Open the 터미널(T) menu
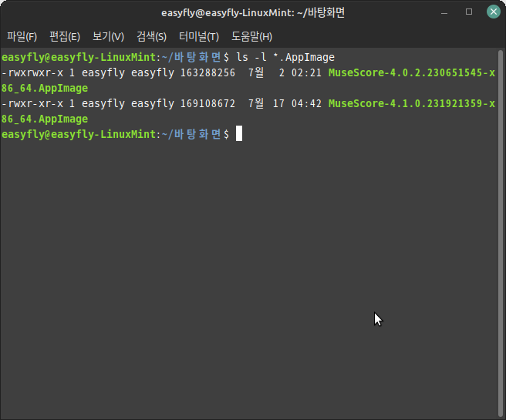 [x=199, y=36]
